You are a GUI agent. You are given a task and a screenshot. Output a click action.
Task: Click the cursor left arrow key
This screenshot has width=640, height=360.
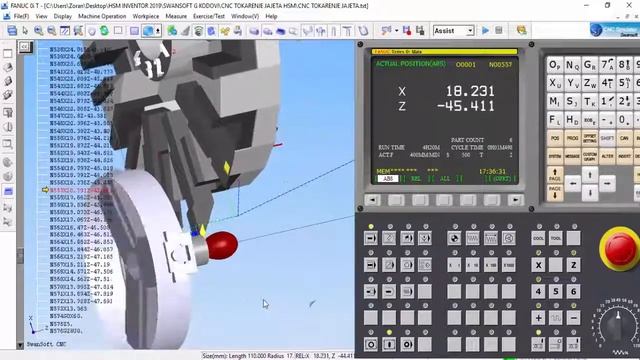point(573,184)
